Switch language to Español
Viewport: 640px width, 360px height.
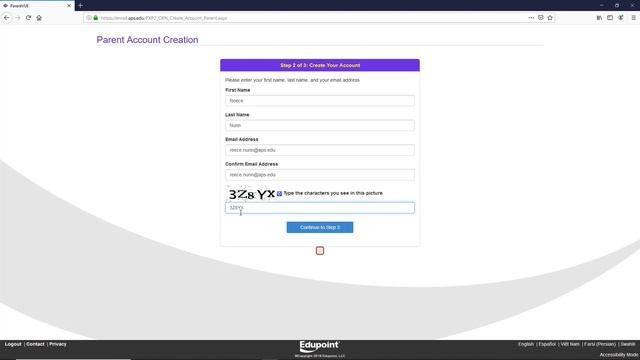547,344
